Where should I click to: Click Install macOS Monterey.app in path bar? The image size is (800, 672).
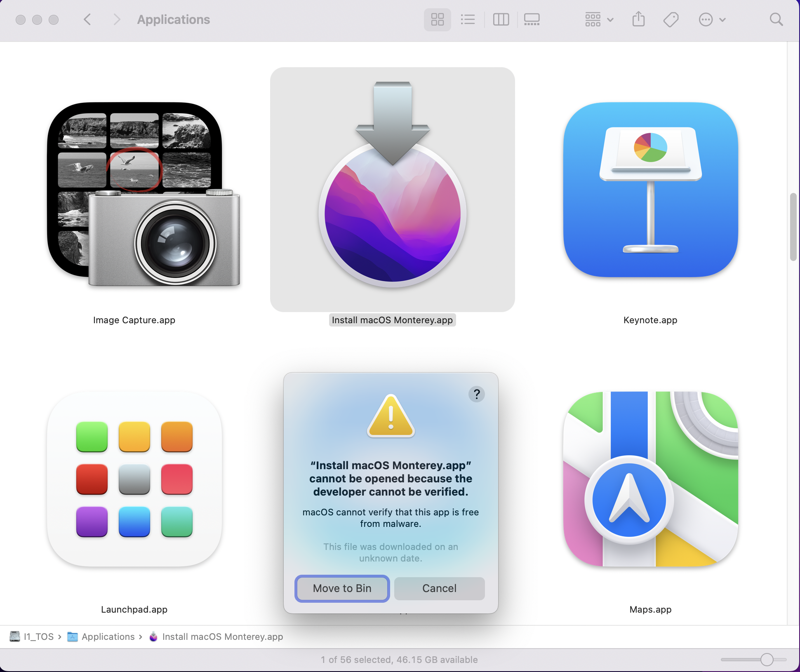click(x=216, y=637)
